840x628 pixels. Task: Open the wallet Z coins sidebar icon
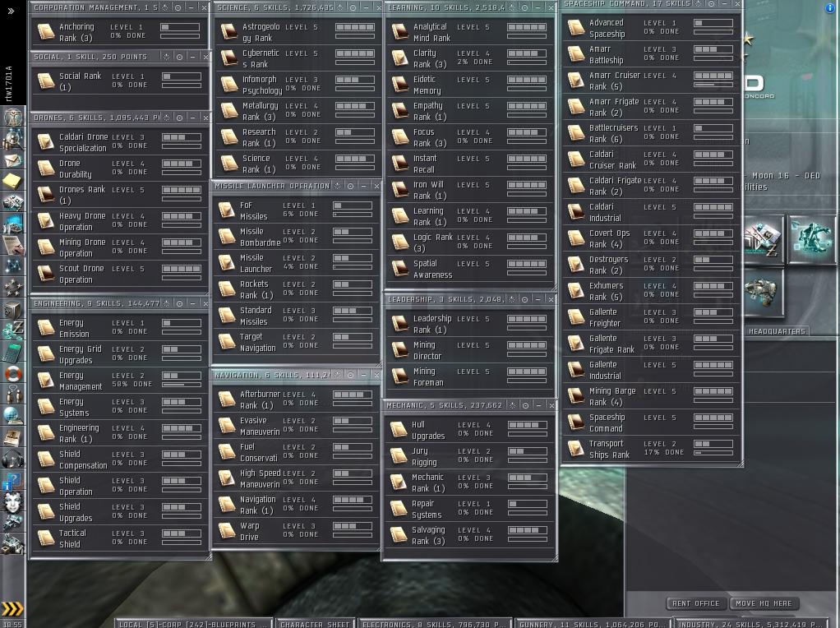click(13, 330)
